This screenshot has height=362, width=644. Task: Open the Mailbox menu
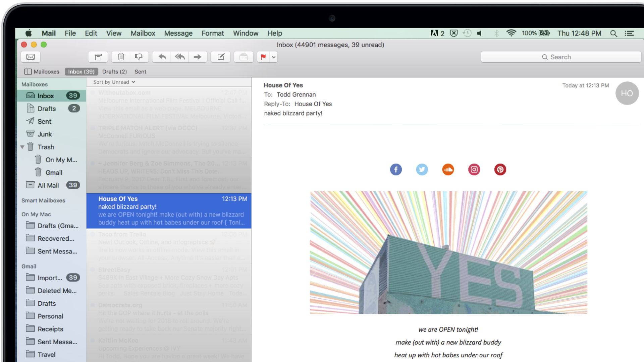click(x=143, y=33)
